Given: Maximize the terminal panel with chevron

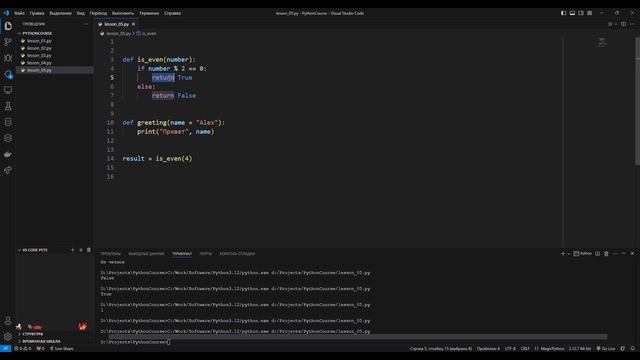Looking at the screenshot, I should tap(624, 253).
